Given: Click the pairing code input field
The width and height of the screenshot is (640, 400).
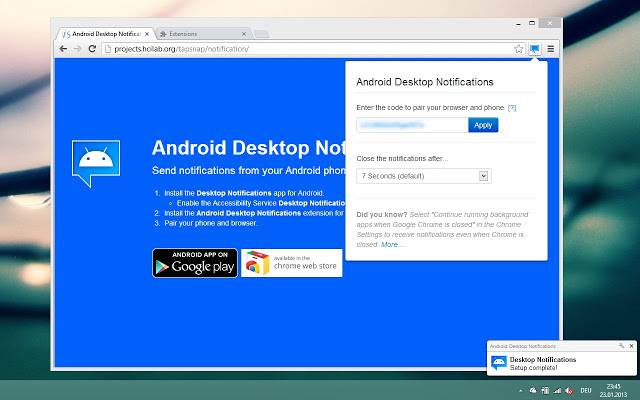Looking at the screenshot, I should coord(412,125).
